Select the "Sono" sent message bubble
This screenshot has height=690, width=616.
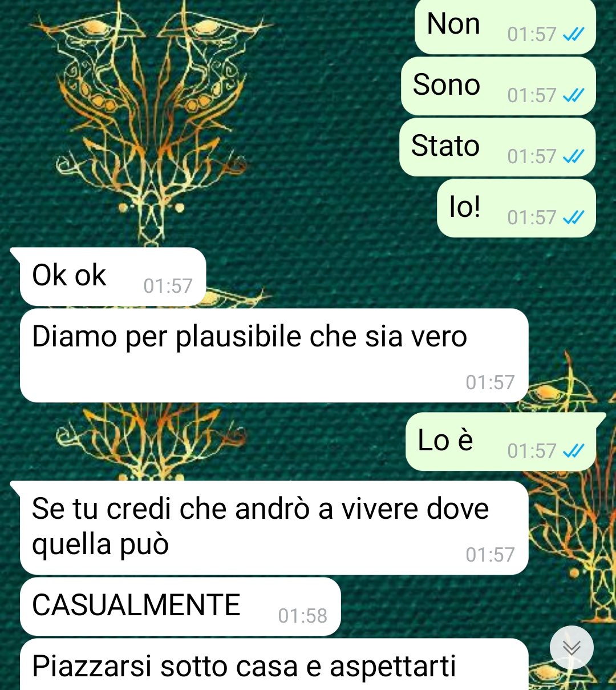499,86
